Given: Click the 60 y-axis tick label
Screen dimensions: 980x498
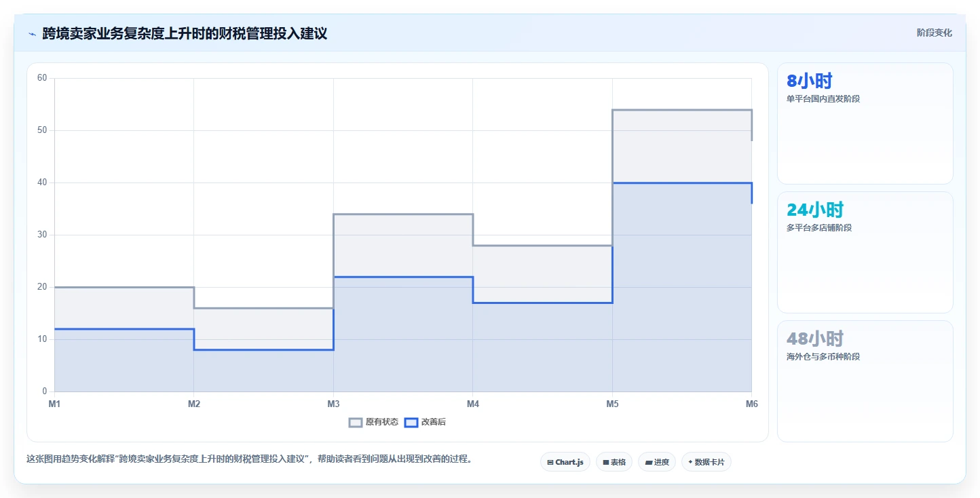Looking at the screenshot, I should (x=42, y=78).
